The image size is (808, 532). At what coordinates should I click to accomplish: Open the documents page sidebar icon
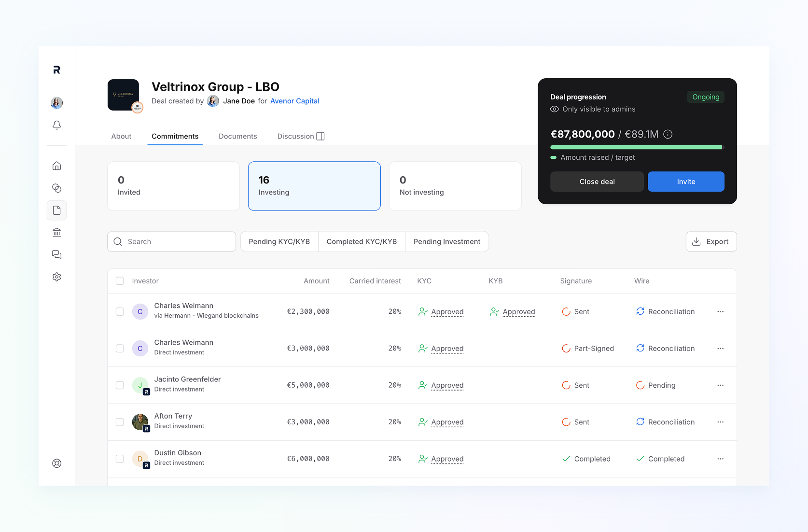56,210
